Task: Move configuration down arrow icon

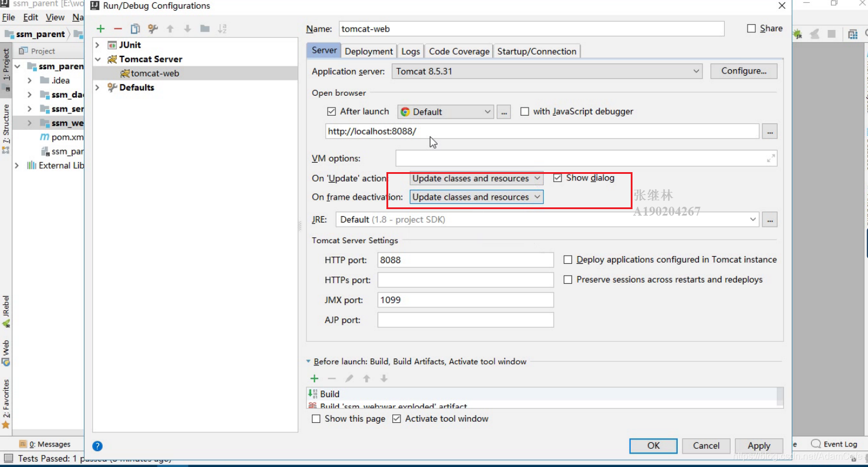Action: (187, 29)
